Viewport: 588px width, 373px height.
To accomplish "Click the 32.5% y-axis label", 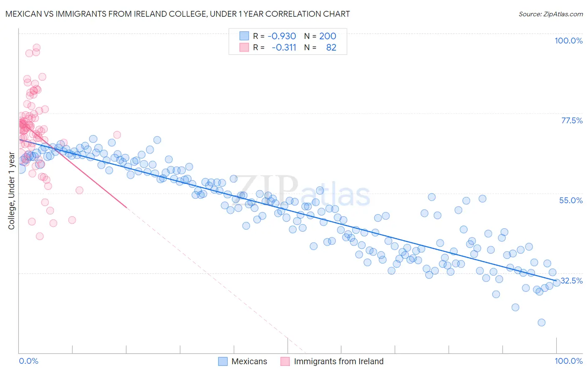I will click(572, 281).
